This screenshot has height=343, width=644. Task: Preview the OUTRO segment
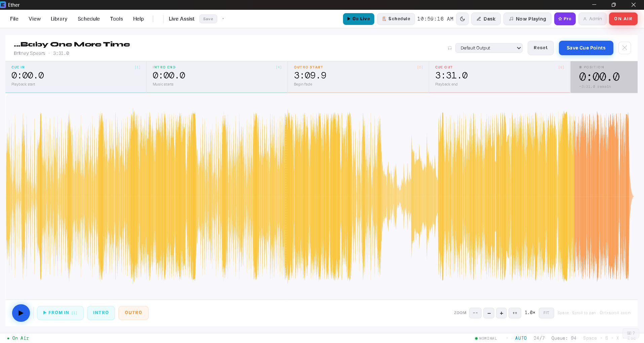pyautogui.click(x=134, y=313)
